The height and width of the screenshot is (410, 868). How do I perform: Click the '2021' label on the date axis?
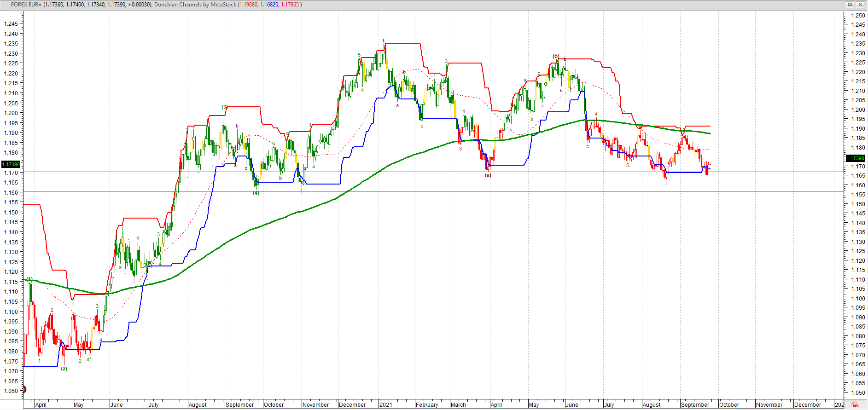pyautogui.click(x=386, y=405)
